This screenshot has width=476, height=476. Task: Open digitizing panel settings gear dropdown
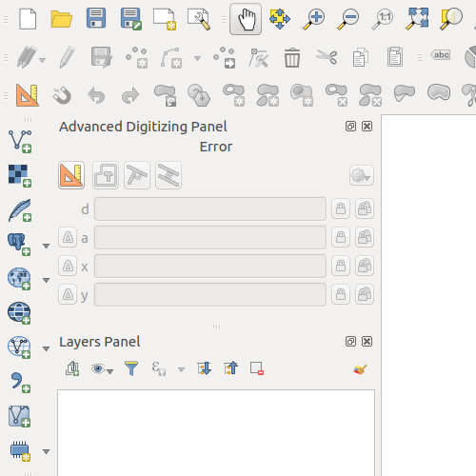362,175
